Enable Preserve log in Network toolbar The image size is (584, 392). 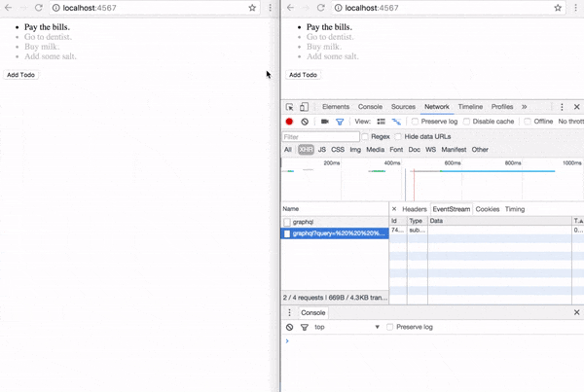coord(415,122)
